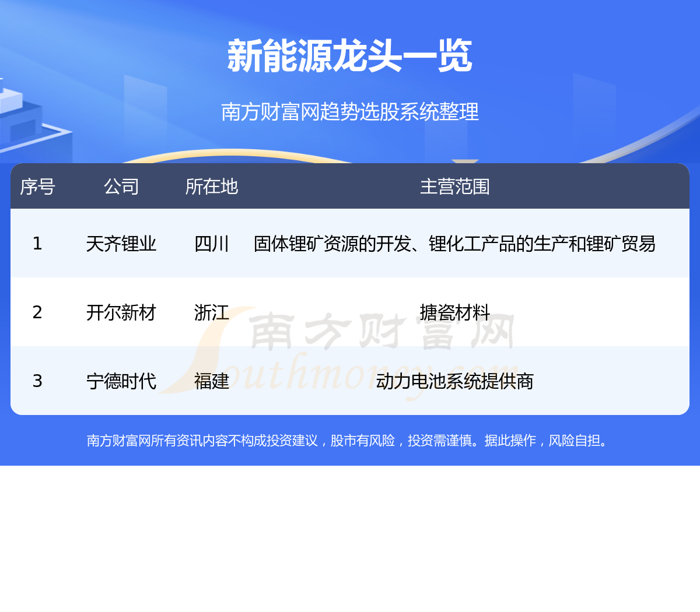Click the 所在地 column header
Screen dimensions: 700x612
pyautogui.click(x=212, y=187)
